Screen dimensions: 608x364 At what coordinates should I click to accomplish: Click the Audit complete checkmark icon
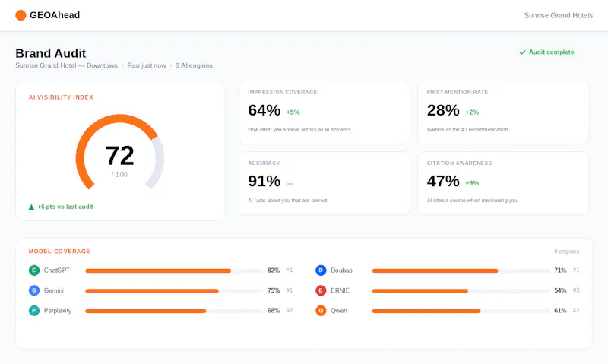522,52
